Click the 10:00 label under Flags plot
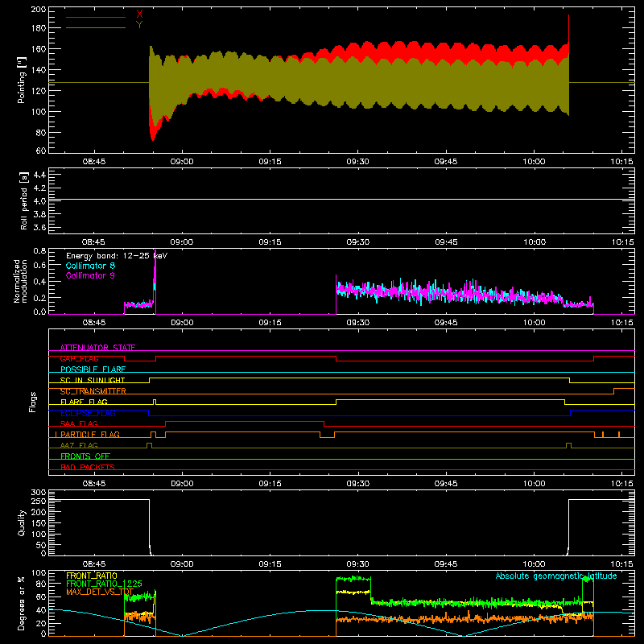The width and height of the screenshot is (644, 644). click(534, 484)
